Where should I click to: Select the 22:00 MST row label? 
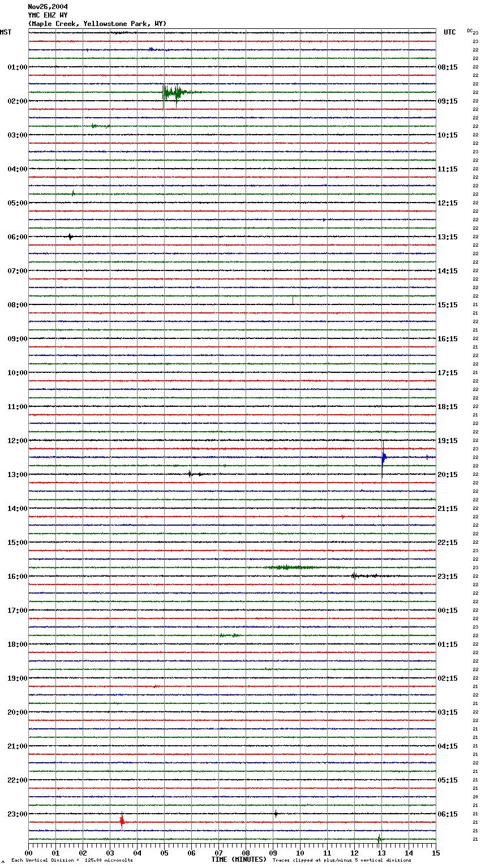[18, 780]
